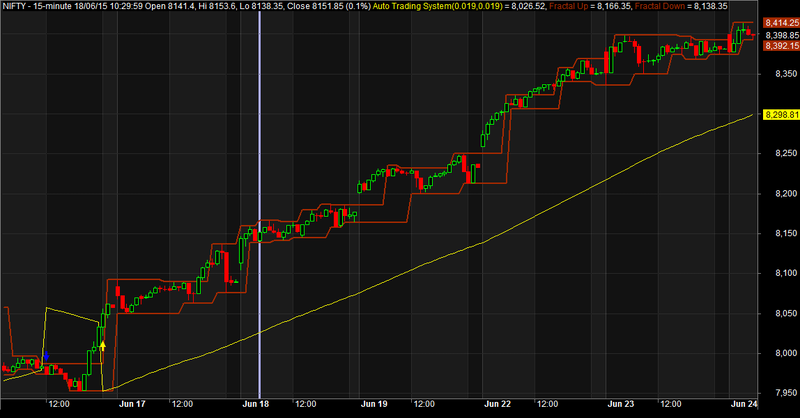Click the Jun 22 date label
800x418 pixels.
(497, 404)
